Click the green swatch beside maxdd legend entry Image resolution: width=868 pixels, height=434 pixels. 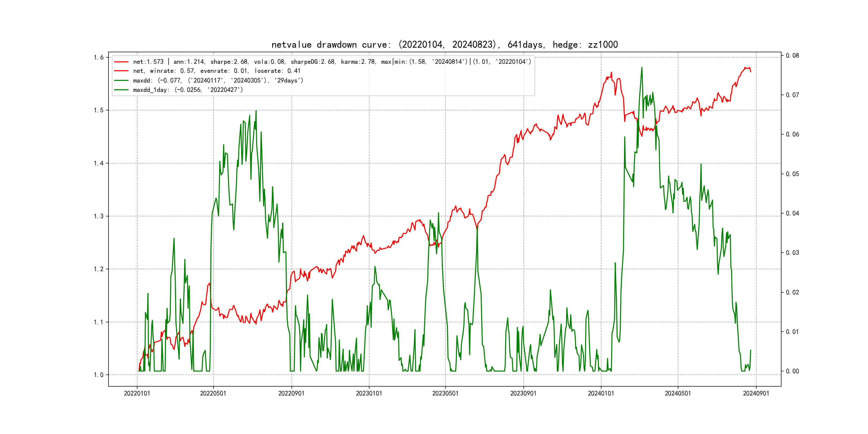[x=121, y=81]
